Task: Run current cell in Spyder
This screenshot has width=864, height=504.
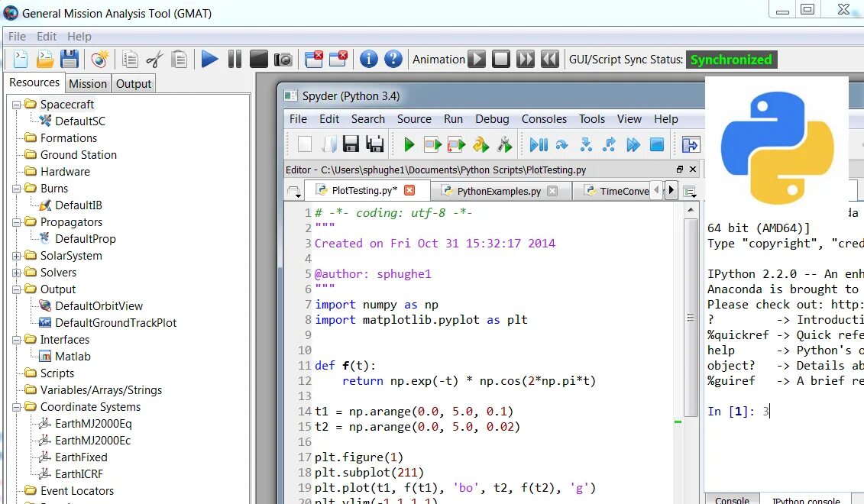Action: (x=432, y=144)
